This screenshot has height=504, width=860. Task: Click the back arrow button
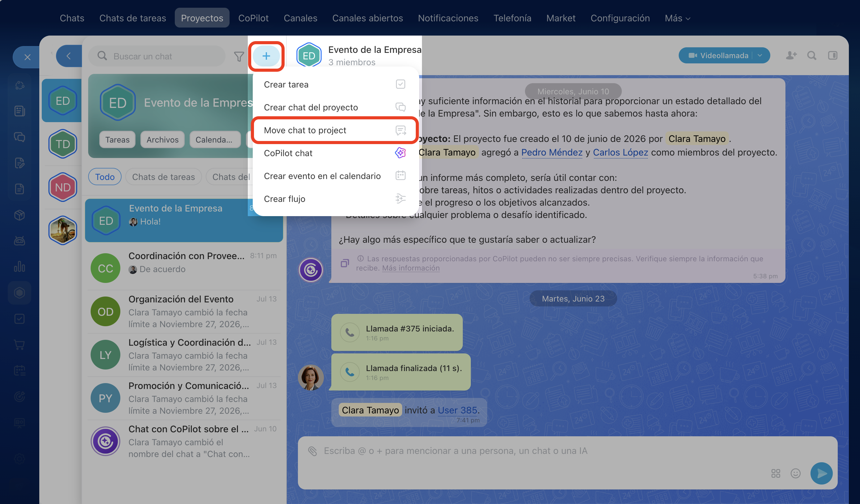coord(69,56)
